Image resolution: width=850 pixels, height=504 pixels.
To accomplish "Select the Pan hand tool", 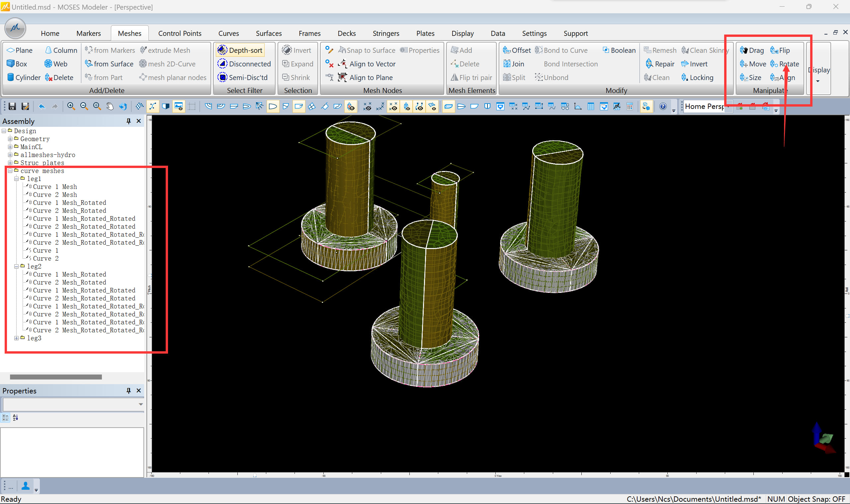I will point(110,107).
